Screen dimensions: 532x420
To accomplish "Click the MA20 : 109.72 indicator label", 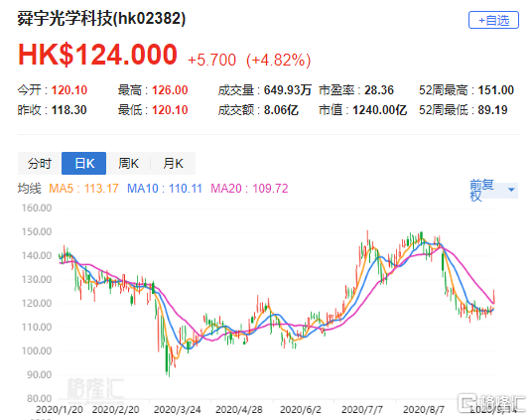I will (x=249, y=188).
